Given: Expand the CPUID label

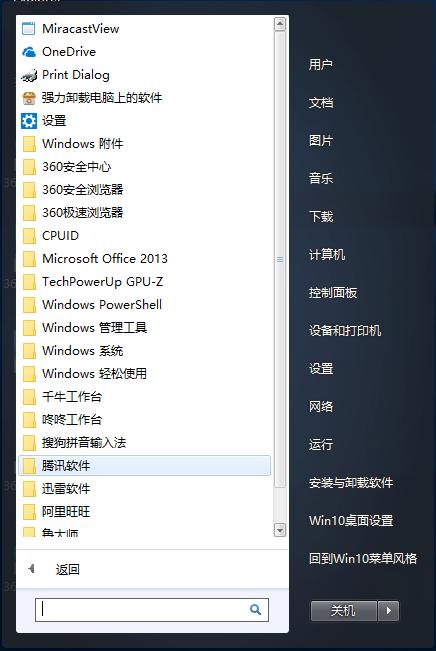Looking at the screenshot, I should click(x=60, y=236).
